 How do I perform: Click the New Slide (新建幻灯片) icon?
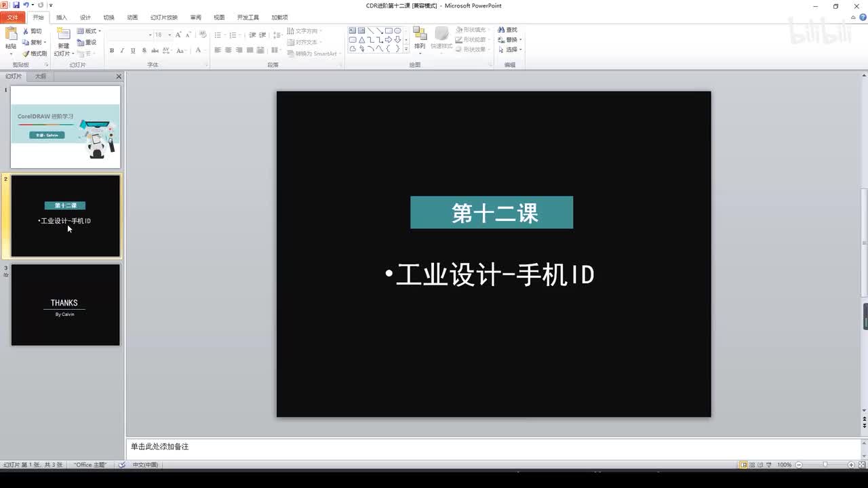coord(63,34)
